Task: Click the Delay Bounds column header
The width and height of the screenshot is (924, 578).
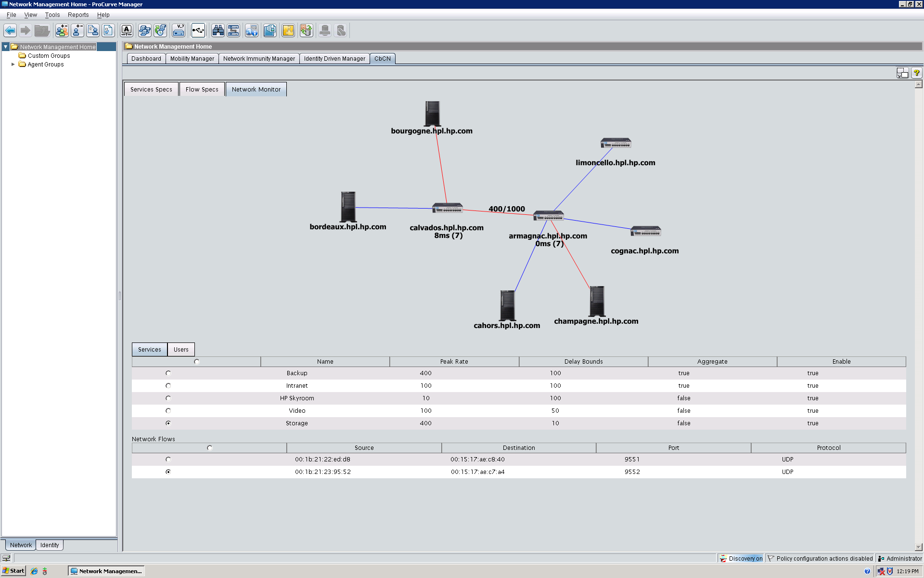Action: pos(583,362)
